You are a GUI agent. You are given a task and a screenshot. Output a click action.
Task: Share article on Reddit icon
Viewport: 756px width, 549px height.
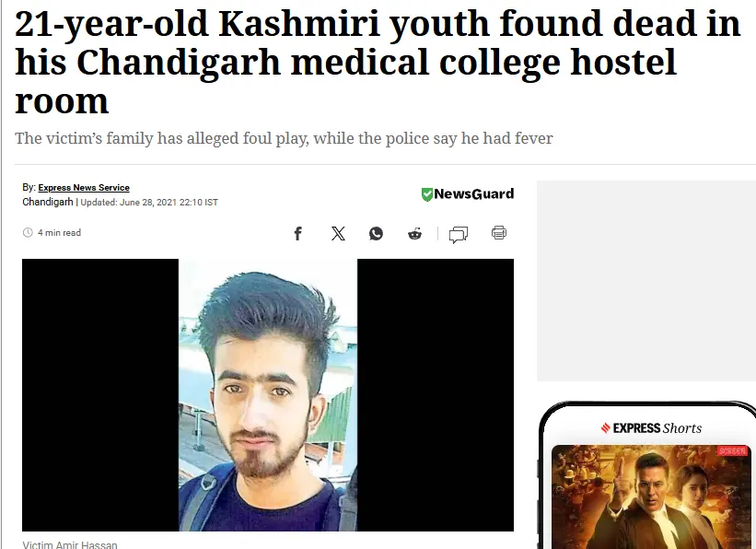(414, 234)
